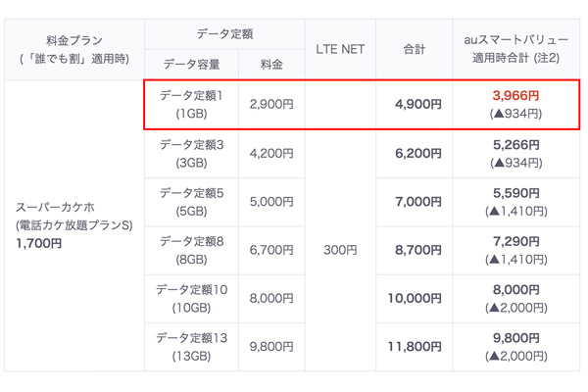Screen dimensions: 588x392
Task: Click the 2,900円 price cell
Action: point(271,104)
